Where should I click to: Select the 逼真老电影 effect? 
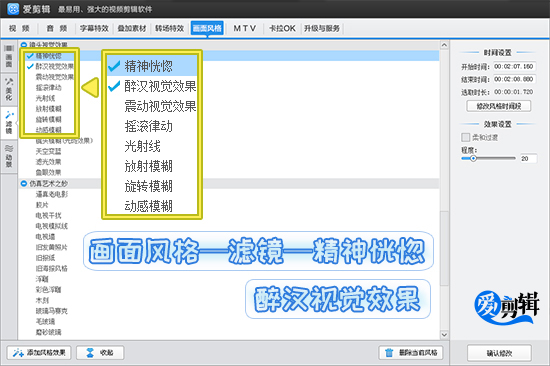pyautogui.click(x=52, y=194)
